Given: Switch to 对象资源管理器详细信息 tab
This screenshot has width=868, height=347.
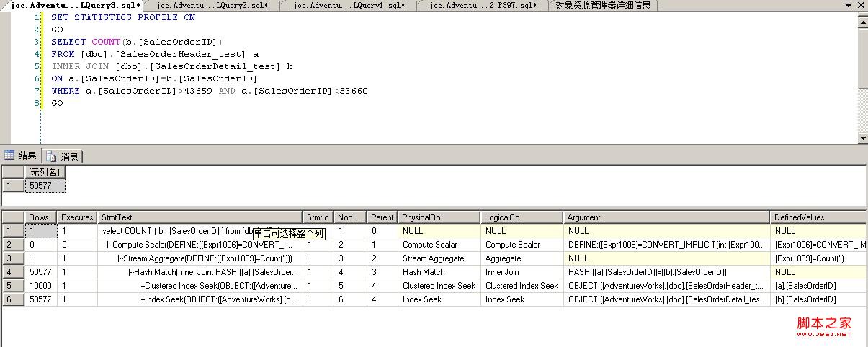Looking at the screenshot, I should [x=603, y=5].
